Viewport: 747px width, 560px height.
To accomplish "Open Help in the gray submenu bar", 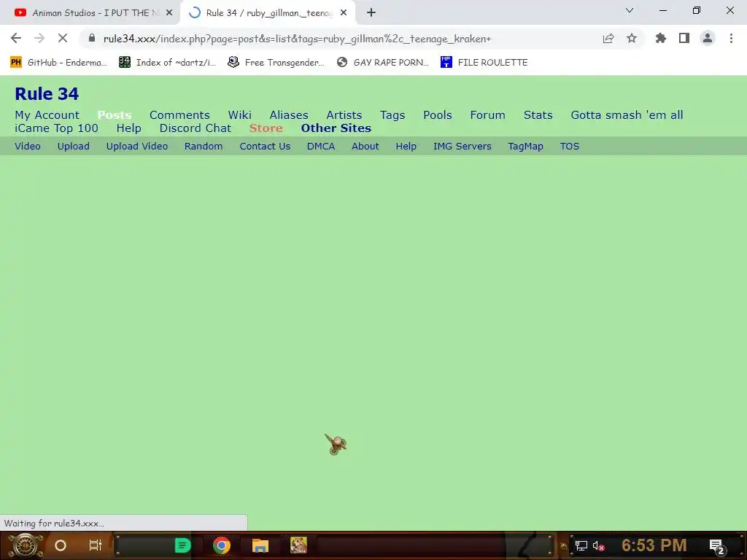I will (x=406, y=146).
